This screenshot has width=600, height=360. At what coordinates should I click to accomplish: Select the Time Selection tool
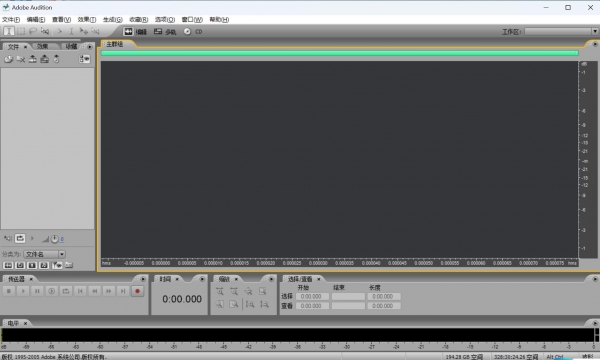coord(9,31)
